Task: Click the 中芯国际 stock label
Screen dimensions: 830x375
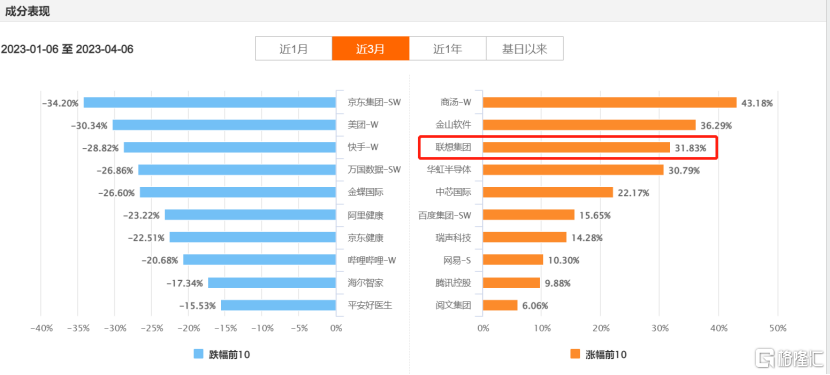Action: point(453,193)
